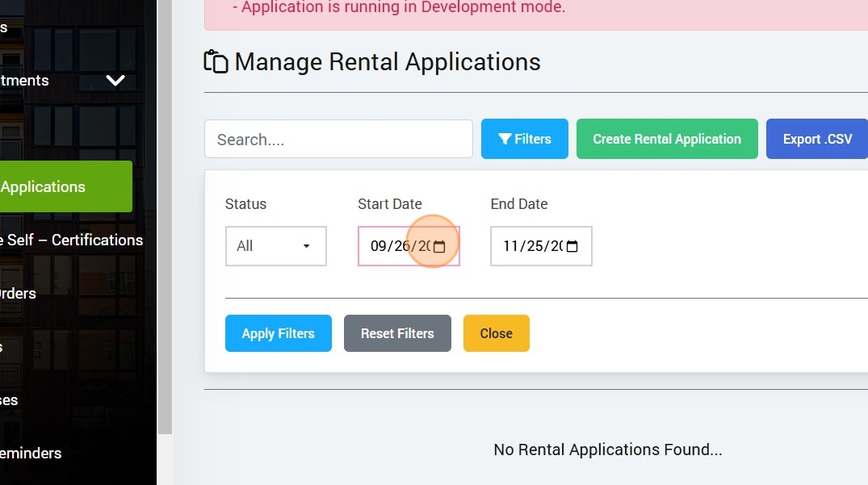Open the Self – Certifications sidebar item
This screenshot has width=868, height=485.
point(72,240)
